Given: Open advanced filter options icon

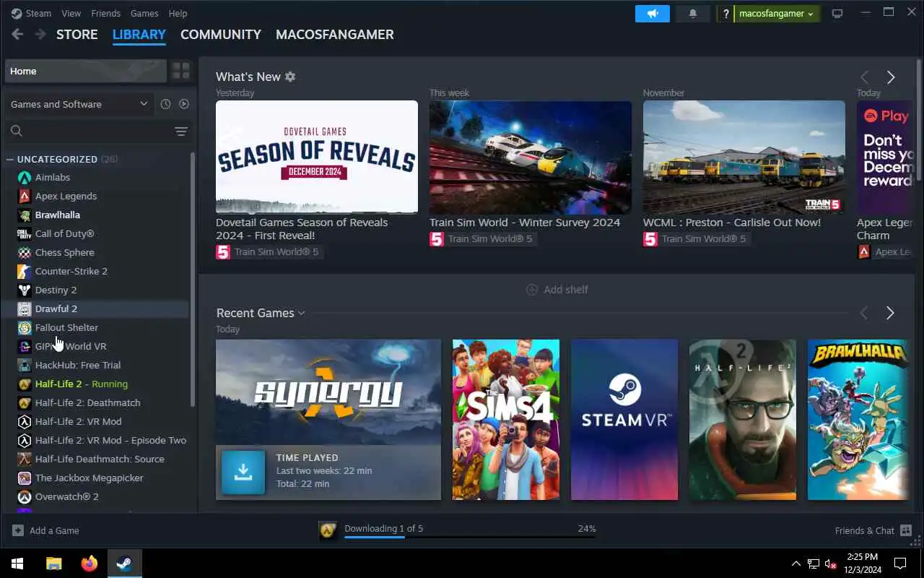Looking at the screenshot, I should coord(181,131).
